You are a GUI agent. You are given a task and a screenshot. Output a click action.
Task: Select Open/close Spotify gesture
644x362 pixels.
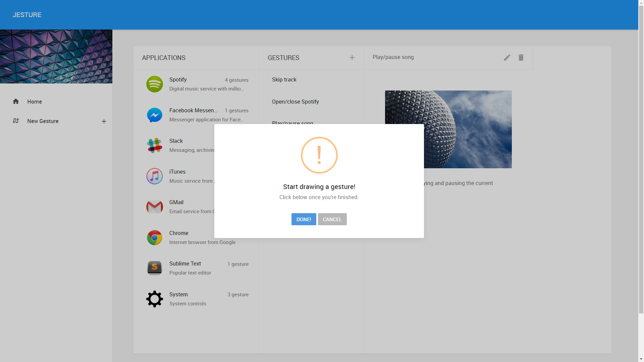click(x=295, y=102)
